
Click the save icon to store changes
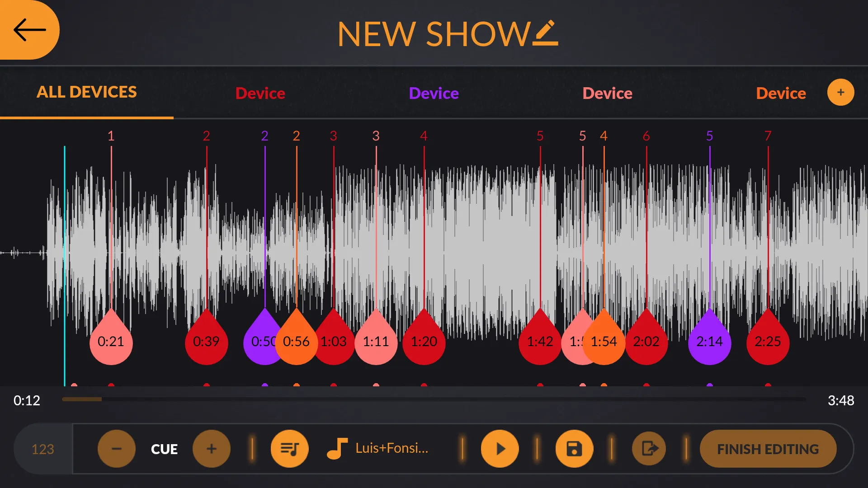coord(575,448)
